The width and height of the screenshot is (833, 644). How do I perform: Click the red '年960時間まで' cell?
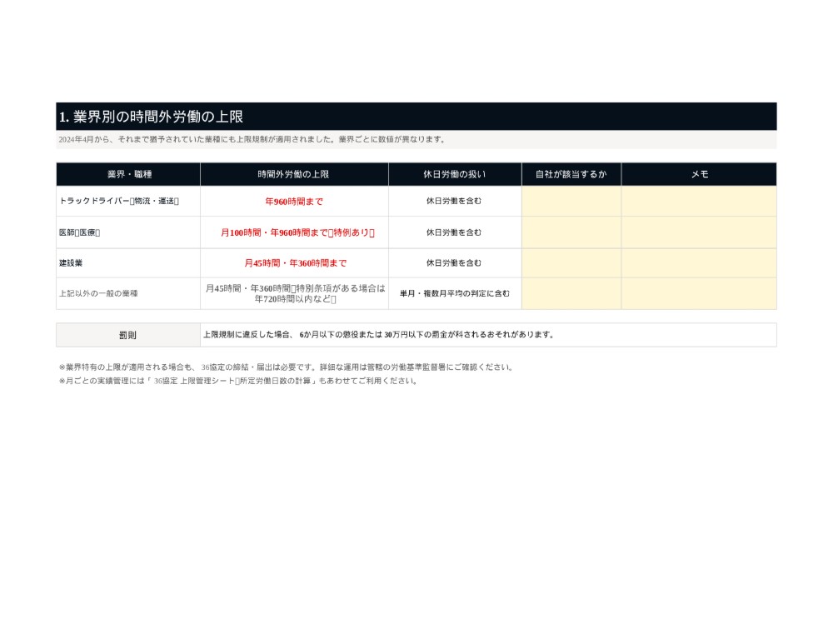pos(294,202)
